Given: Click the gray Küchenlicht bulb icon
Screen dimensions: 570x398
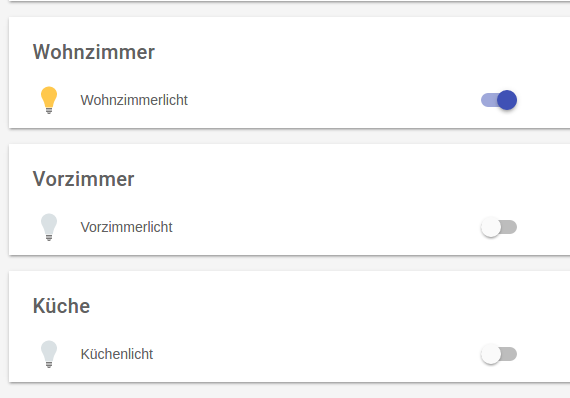Looking at the screenshot, I should pyautogui.click(x=49, y=354).
